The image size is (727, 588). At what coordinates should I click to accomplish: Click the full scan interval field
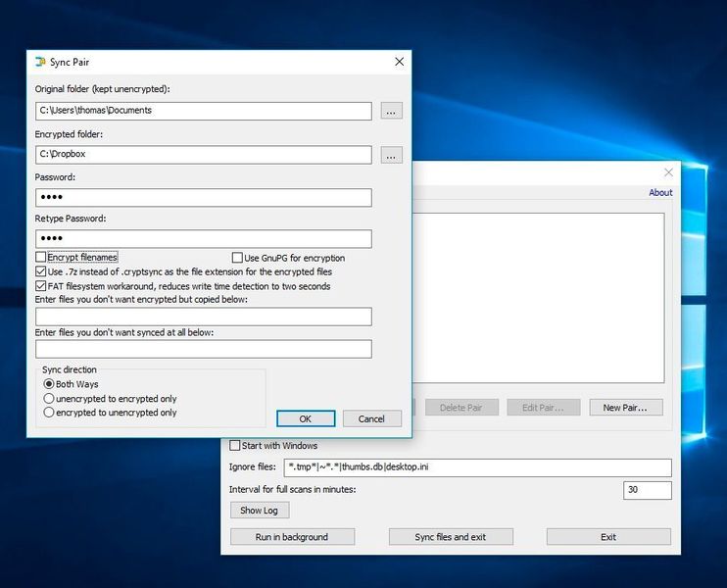tap(648, 490)
